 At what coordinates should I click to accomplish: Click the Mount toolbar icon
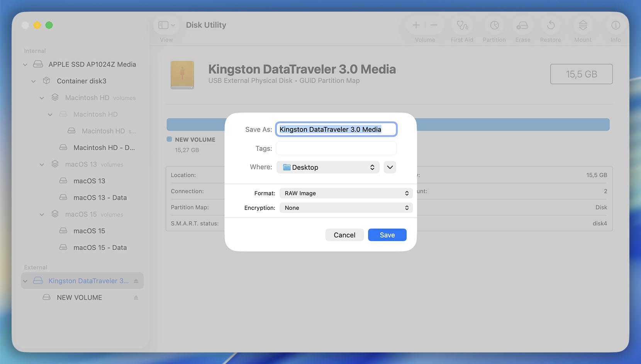pyautogui.click(x=583, y=25)
